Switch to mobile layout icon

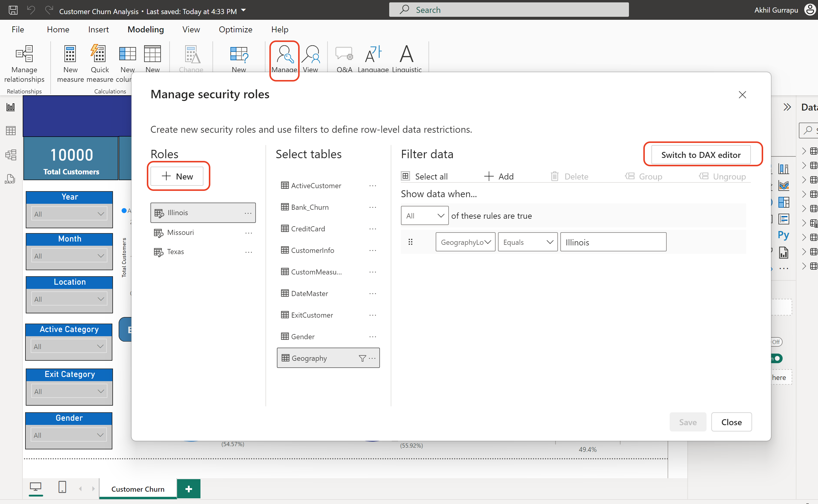(x=62, y=487)
